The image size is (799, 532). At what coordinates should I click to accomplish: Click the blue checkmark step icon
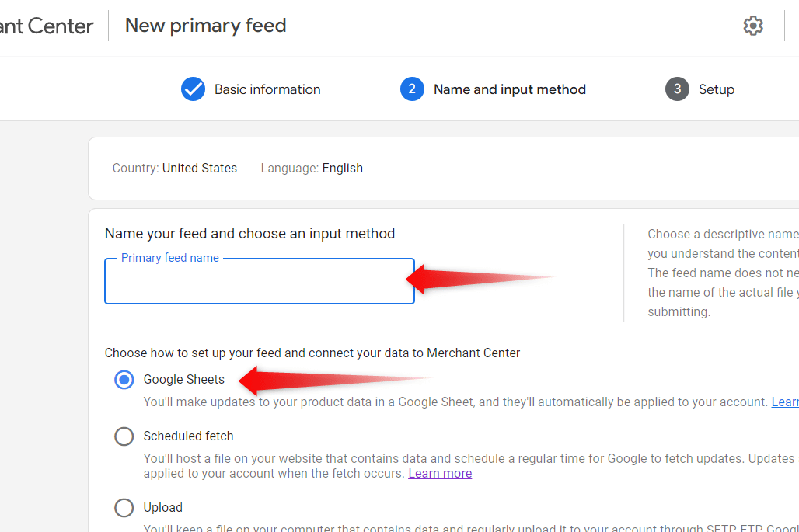pos(193,89)
